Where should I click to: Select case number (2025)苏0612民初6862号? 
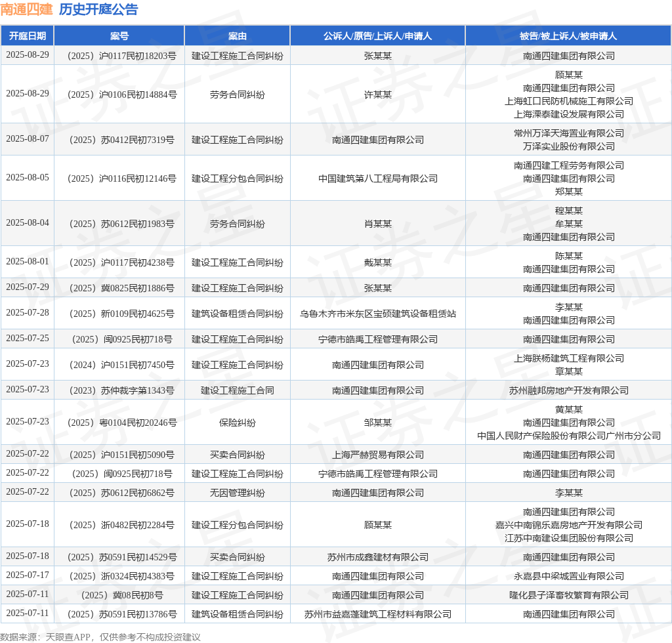(121, 493)
